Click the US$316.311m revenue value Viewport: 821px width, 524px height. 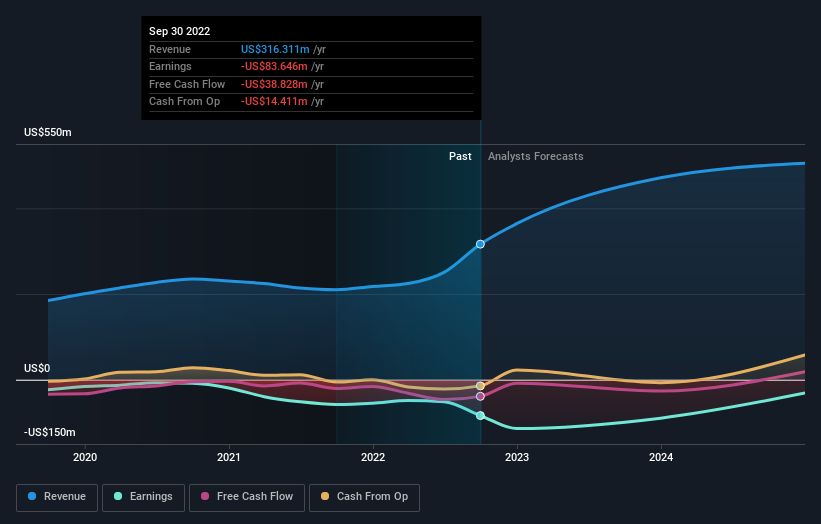pos(275,49)
